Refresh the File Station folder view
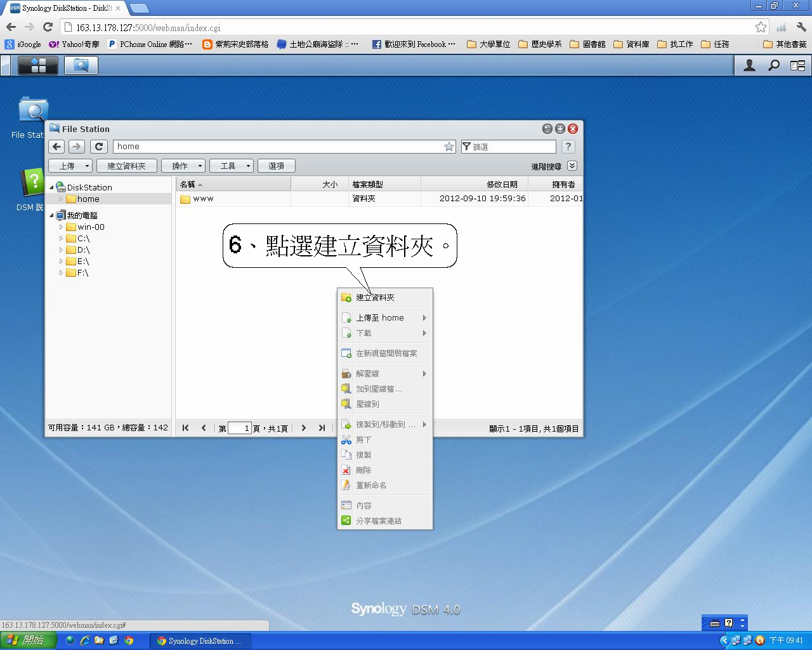812x650 pixels. pos(99,147)
